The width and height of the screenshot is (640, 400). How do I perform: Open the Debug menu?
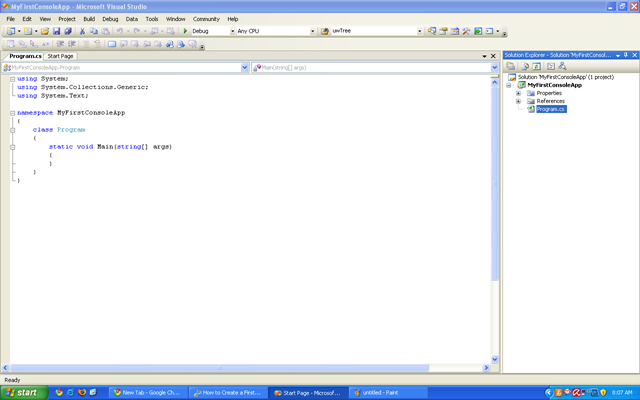click(110, 19)
